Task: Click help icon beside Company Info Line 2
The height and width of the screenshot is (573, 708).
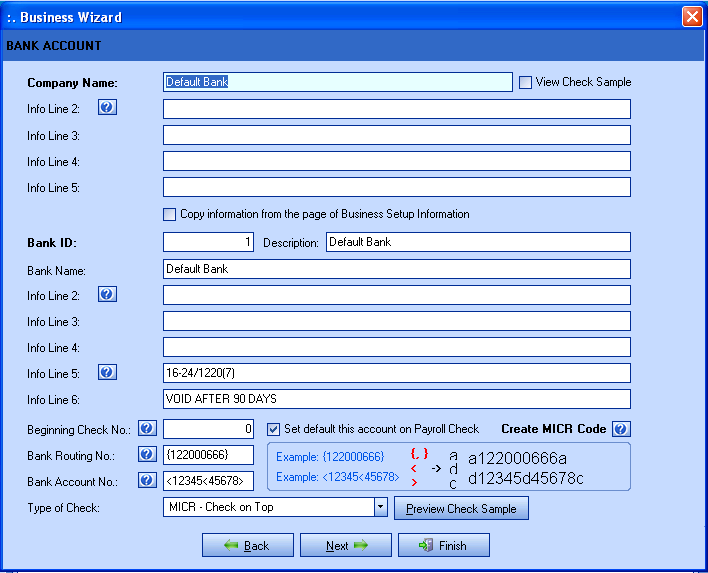Action: (x=107, y=108)
